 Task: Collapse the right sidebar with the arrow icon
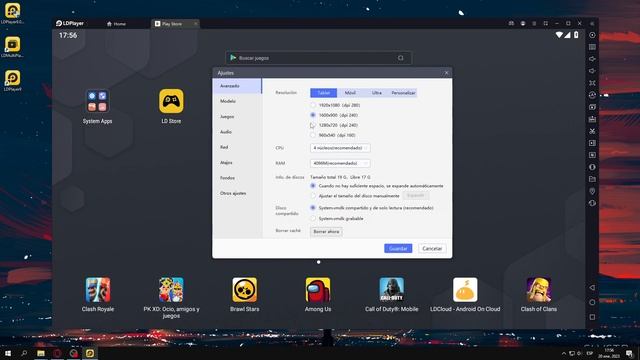[592, 24]
